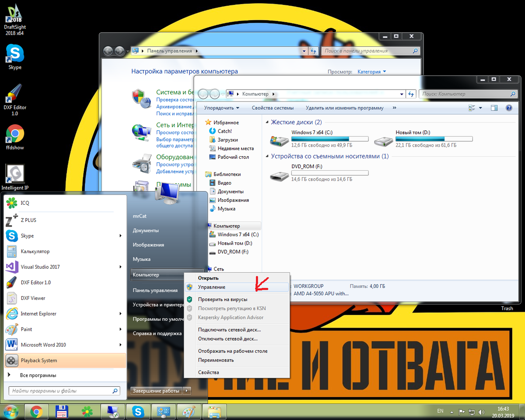This screenshot has height=420, width=525.
Task: Open shutdown options arrow next to Завершение работы
Action: coord(187,391)
